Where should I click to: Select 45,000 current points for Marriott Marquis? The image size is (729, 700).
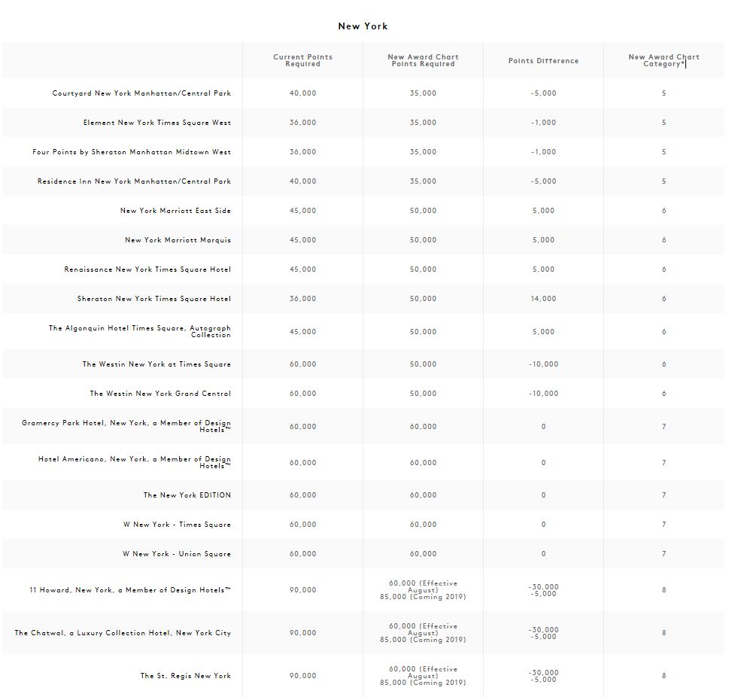tap(302, 240)
